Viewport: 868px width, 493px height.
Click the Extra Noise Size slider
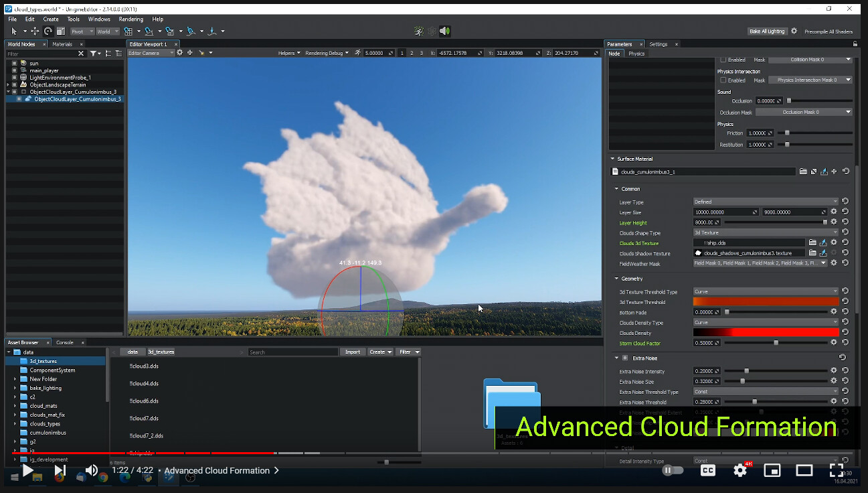[776, 381]
